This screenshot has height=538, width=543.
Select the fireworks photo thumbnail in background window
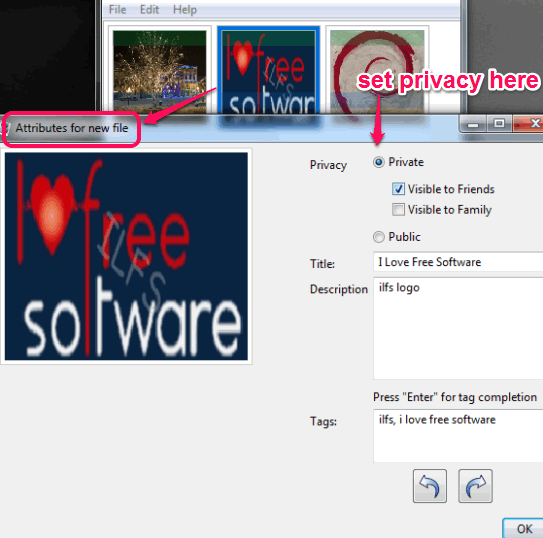[160, 71]
